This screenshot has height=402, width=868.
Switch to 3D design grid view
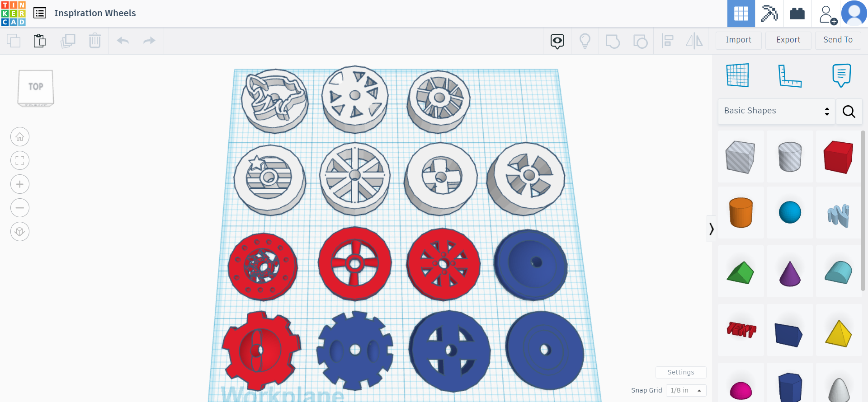pyautogui.click(x=741, y=14)
